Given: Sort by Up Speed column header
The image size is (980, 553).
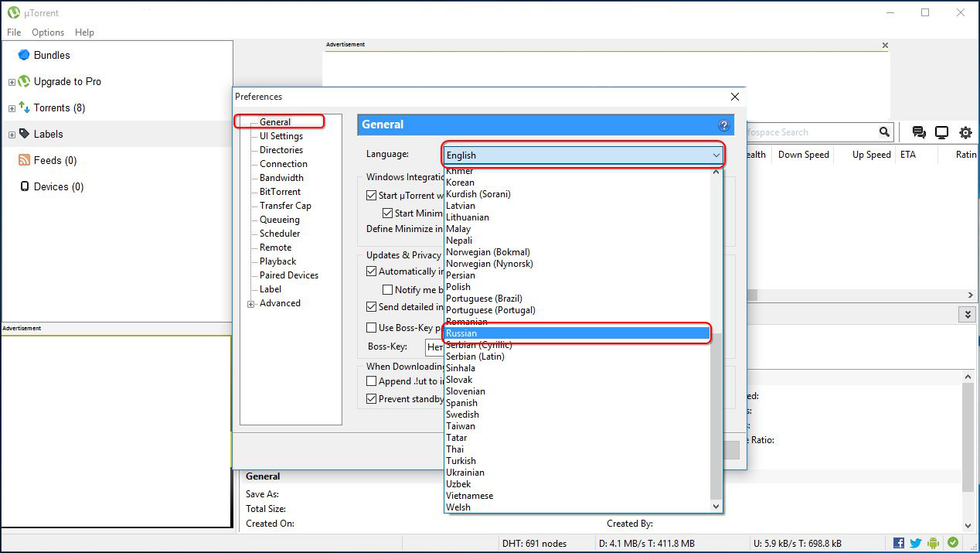Looking at the screenshot, I should tap(871, 155).
